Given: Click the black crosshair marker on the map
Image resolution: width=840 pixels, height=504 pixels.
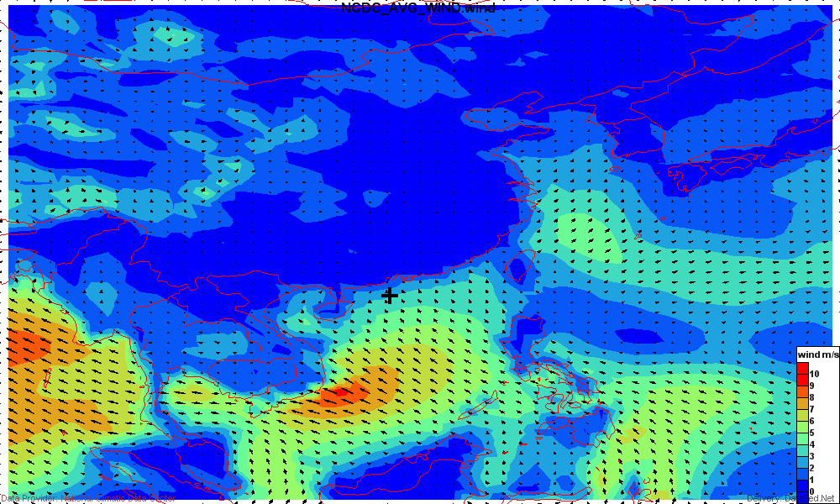Looking at the screenshot, I should 389,296.
